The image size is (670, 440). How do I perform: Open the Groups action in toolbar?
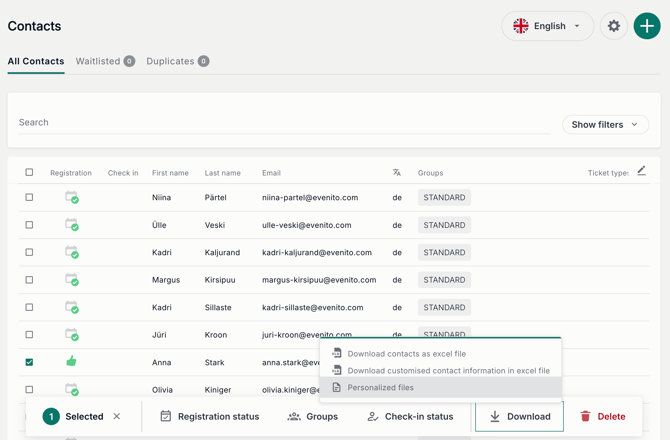312,416
